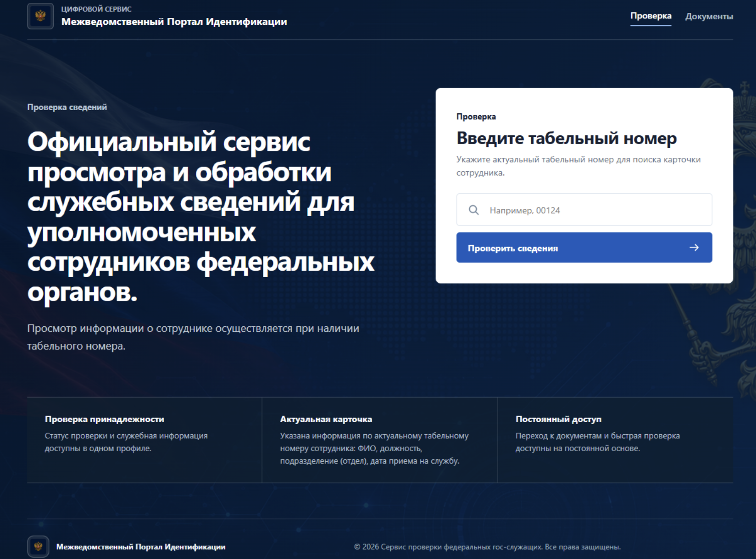Image resolution: width=756 pixels, height=559 pixels.
Task: Click the main Официальный сервис headline
Action: click(x=201, y=216)
